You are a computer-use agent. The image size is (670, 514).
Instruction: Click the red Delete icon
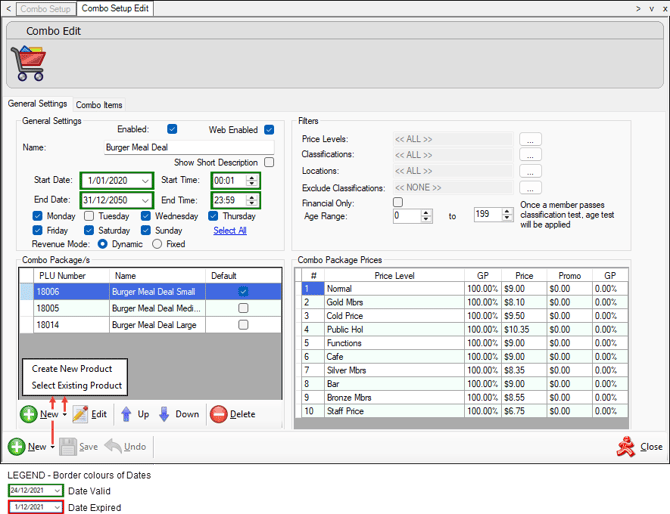[x=218, y=414]
